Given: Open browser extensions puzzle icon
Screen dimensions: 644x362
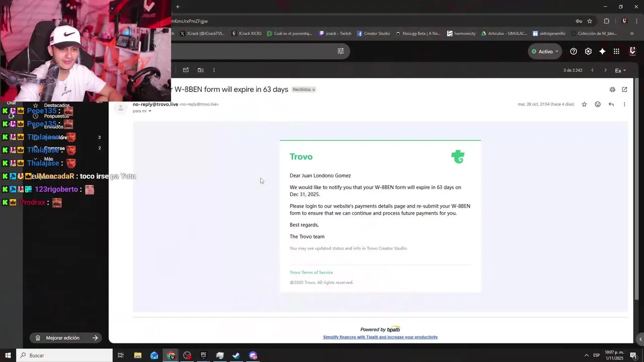Looking at the screenshot, I should (606, 21).
